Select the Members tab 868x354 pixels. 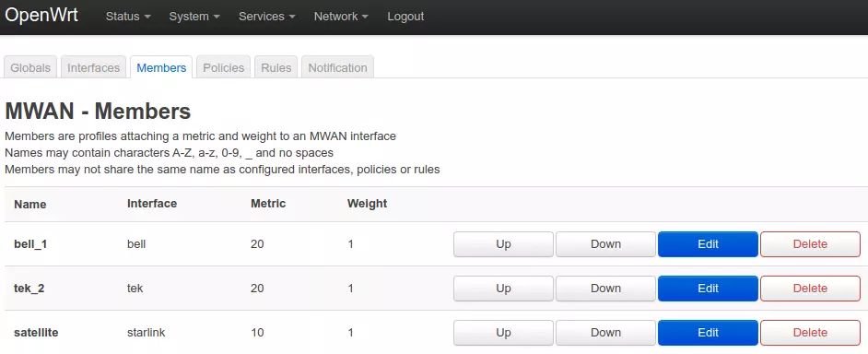tap(161, 67)
